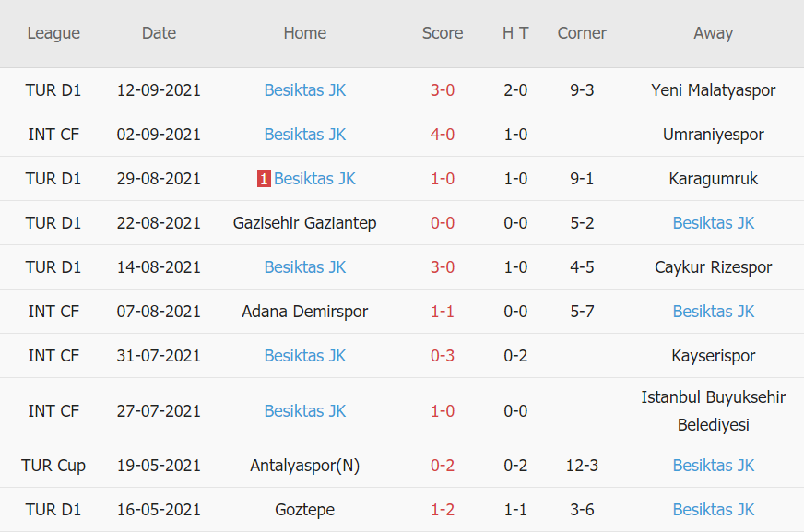Viewport: 804px width, 532px height.
Task: Click the Score column header
Action: (x=443, y=33)
